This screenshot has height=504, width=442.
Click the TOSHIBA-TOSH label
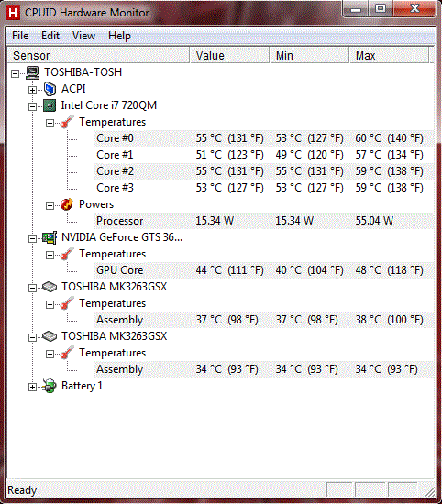point(83,72)
